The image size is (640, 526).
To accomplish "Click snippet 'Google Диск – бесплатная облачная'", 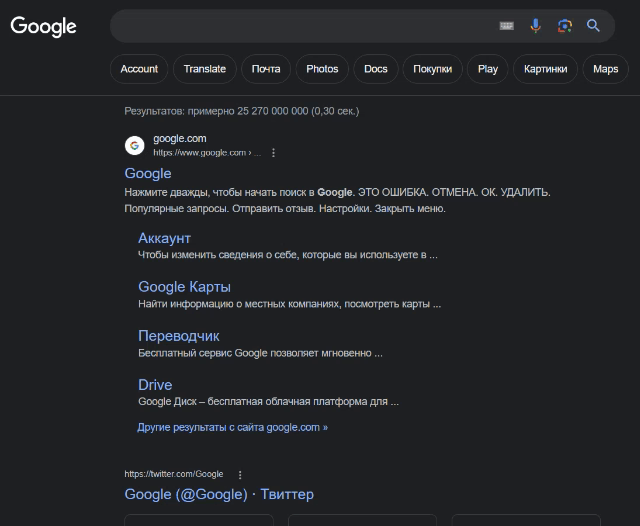I will tap(269, 402).
